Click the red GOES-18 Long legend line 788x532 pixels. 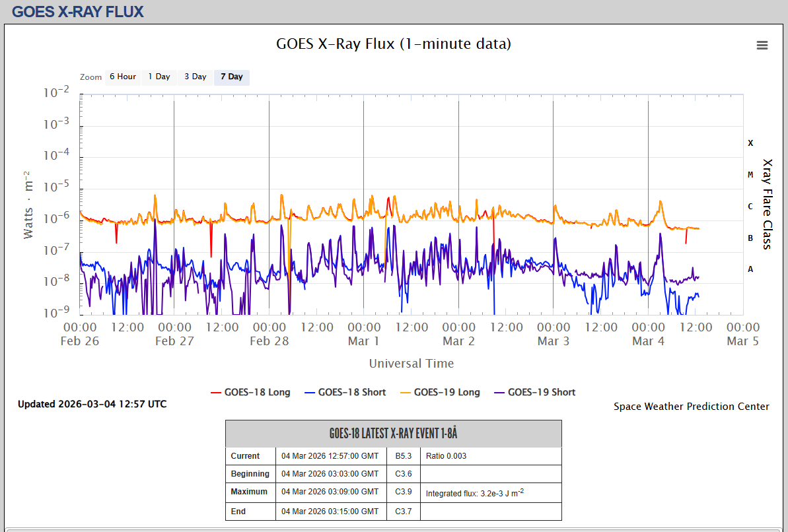[215, 393]
